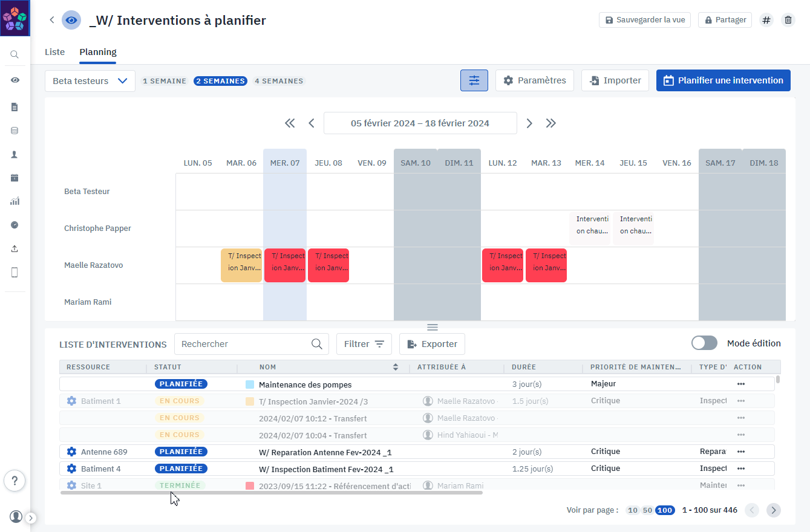Click the filter sliders icon button
810x532 pixels.
(474, 80)
